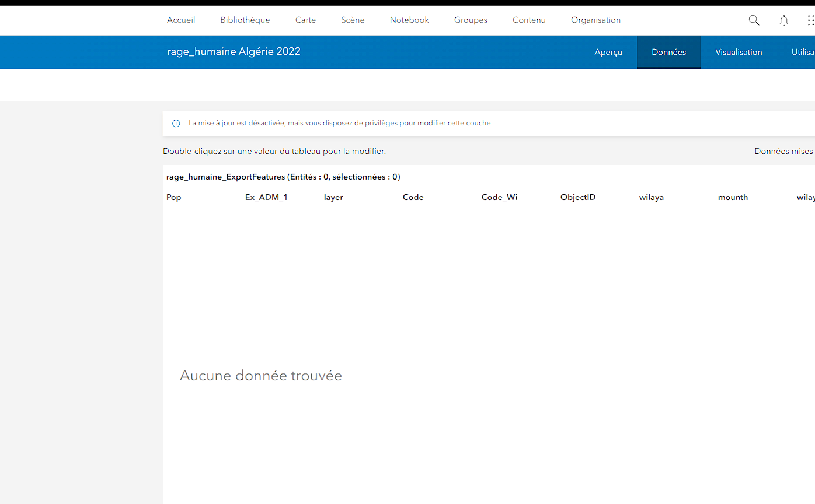
Task: Click the La mise à jour est désactivée notice
Action: 340,123
